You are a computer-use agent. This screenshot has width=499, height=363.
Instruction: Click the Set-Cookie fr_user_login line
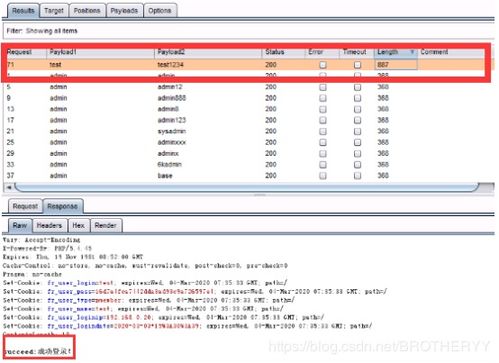pos(145,283)
